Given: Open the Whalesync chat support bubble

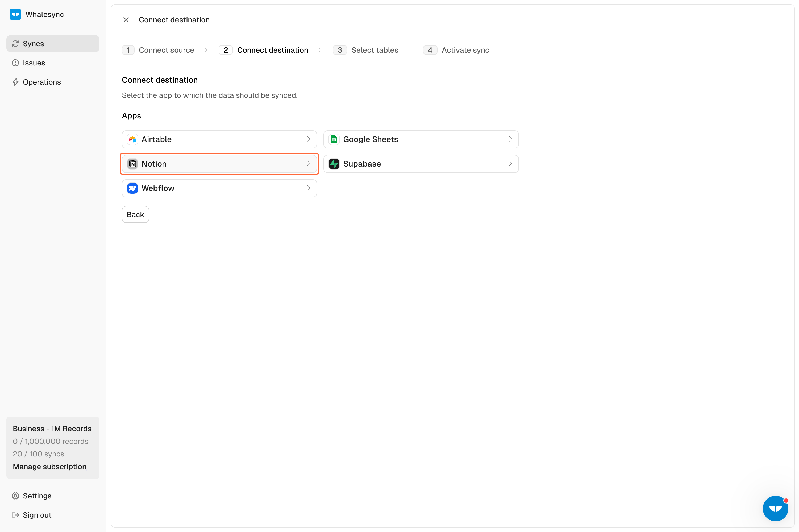Looking at the screenshot, I should 775,508.
